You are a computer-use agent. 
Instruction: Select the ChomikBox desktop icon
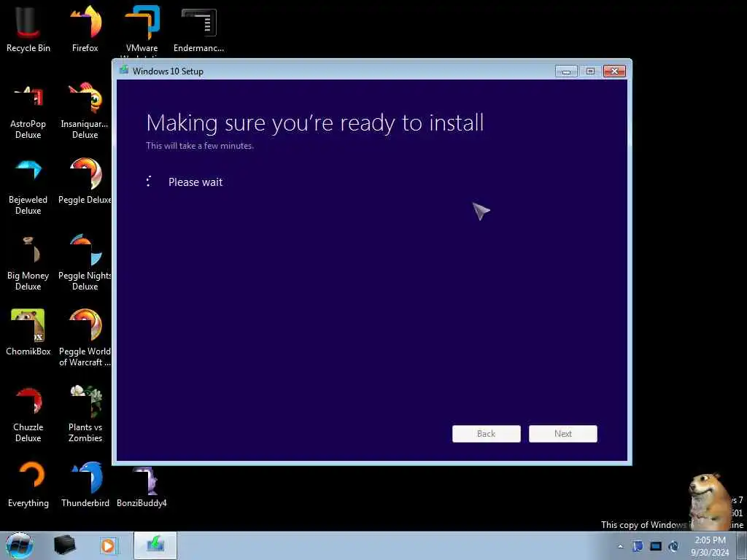(x=28, y=332)
